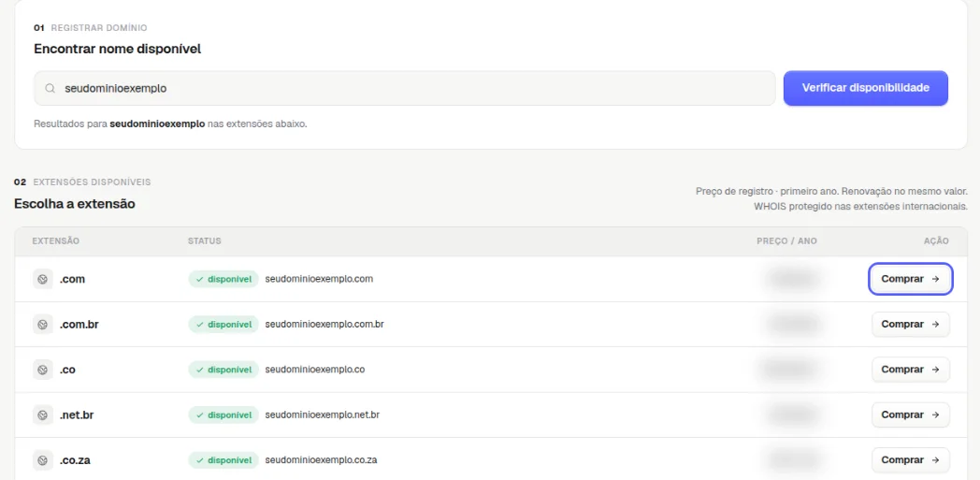The image size is (980, 480).
Task: Click the EXTENSÃO column header
Action: (x=55, y=241)
